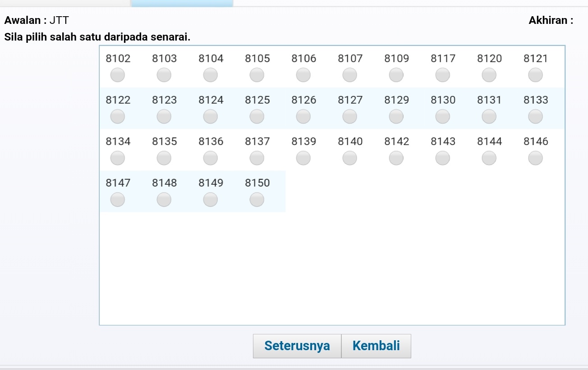Choose number 8105 radio option
Screen dimensions: 588x370
pyautogui.click(x=257, y=75)
